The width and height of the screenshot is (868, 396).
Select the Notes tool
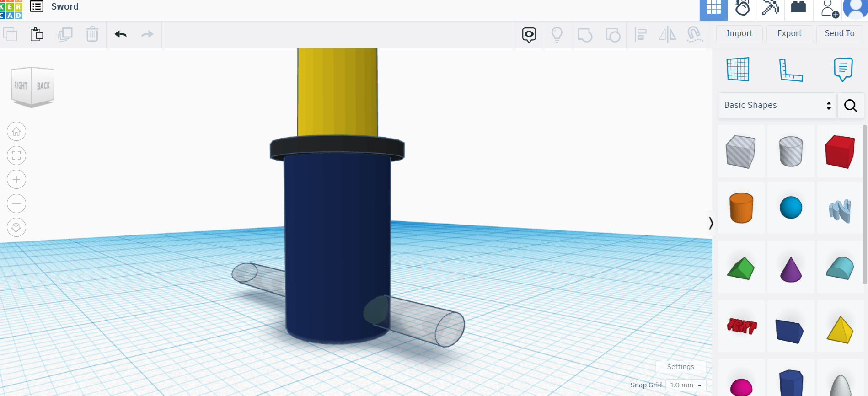click(843, 70)
